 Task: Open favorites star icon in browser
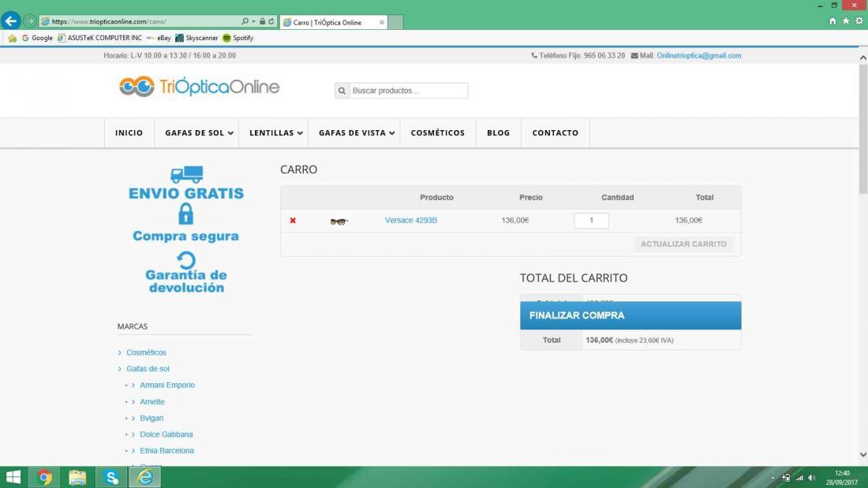[x=846, y=21]
